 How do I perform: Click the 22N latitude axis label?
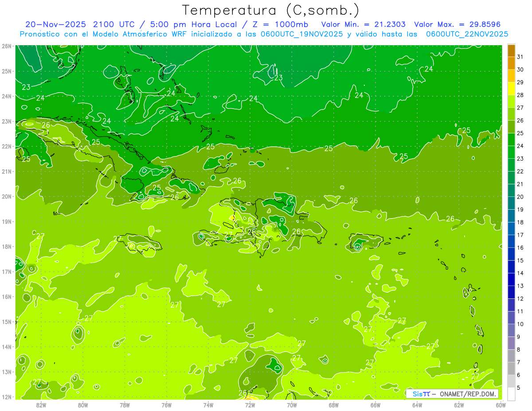[7, 146]
